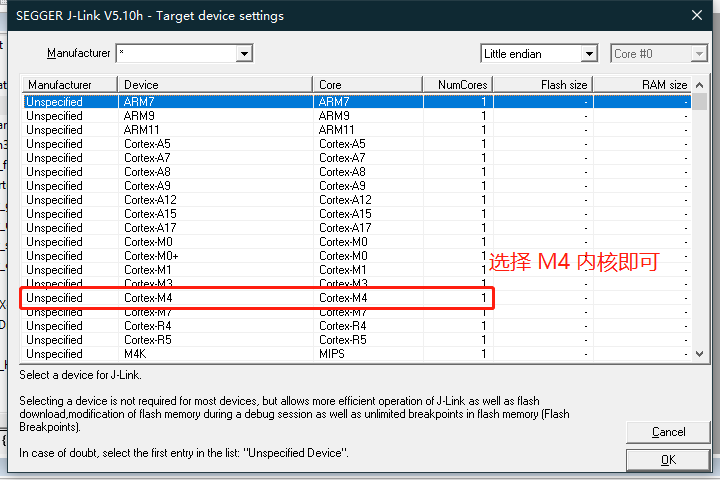720x480 pixels.
Task: Sort by Flash size column header
Action: click(x=542, y=85)
